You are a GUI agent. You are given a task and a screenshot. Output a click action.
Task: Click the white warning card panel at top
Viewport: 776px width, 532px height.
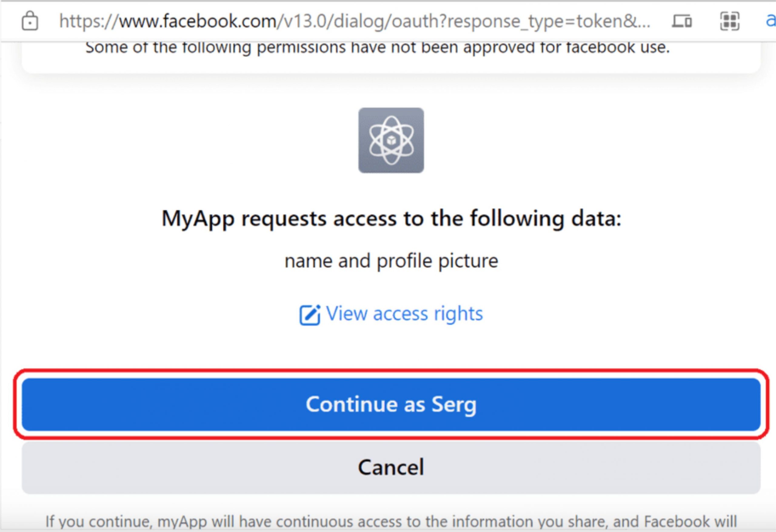(391, 57)
